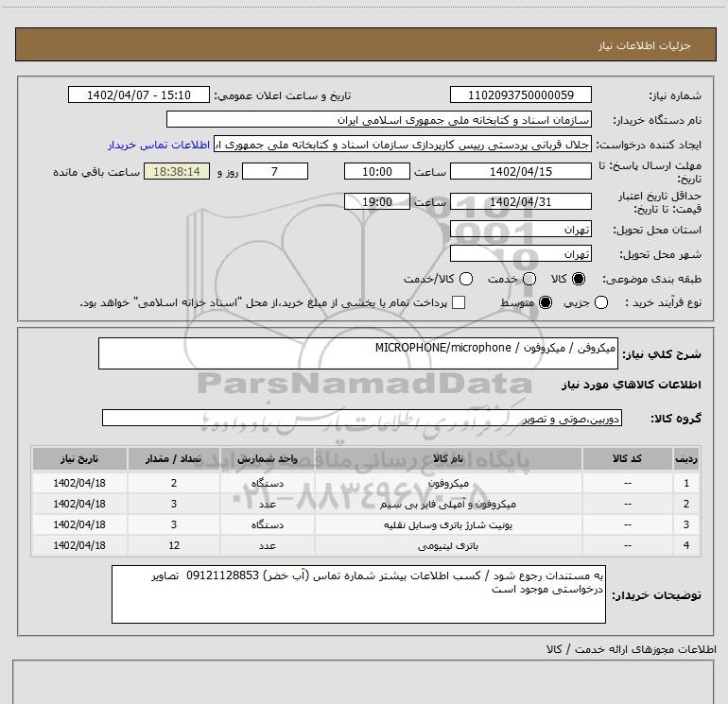The image size is (728, 704).
Task: Click the نام کالا column header
Action: (448, 459)
